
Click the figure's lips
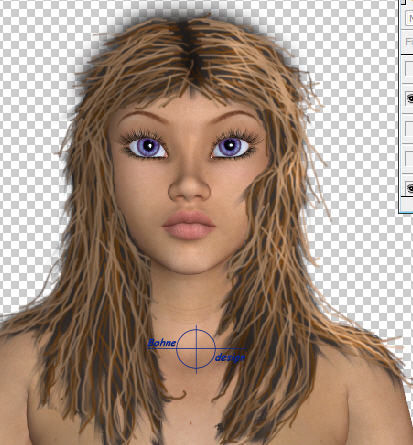[189, 225]
